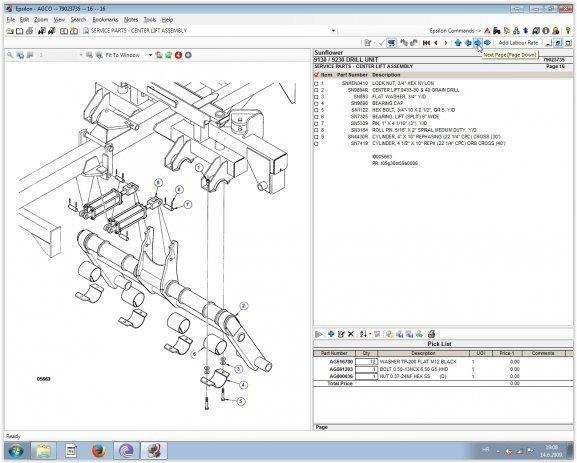
Task: Click the checkmark icon in navigation toolbar
Action: (381, 43)
